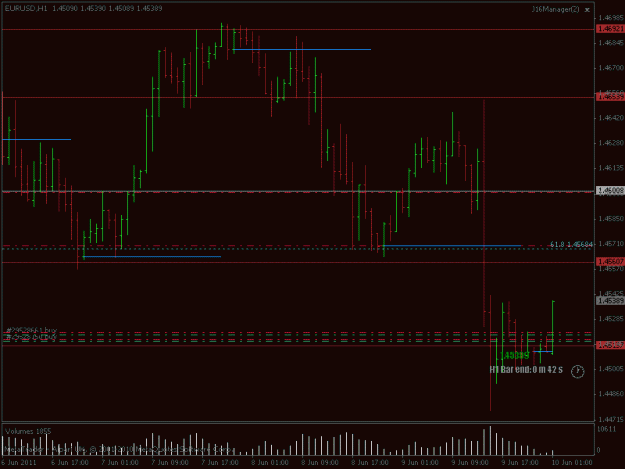Click the red 1.46921 price tag
The height and width of the screenshot is (469, 625).
610,29
